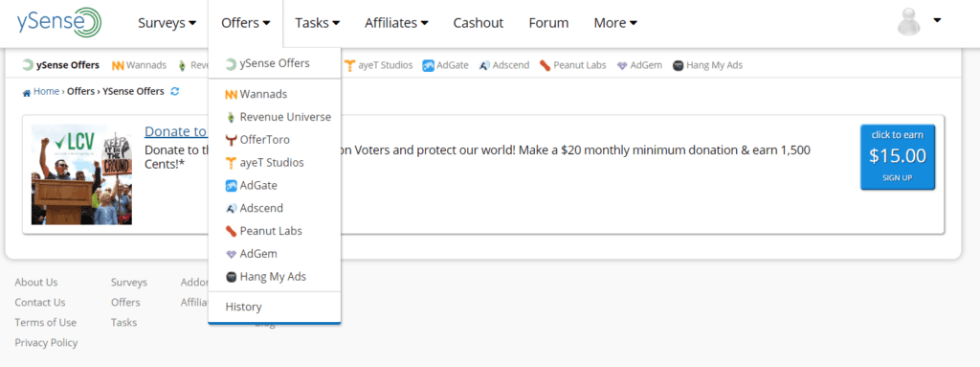Click the refresh icon beside YSense Offers breadcrumb
This screenshot has height=367, width=980.
coord(175,91)
